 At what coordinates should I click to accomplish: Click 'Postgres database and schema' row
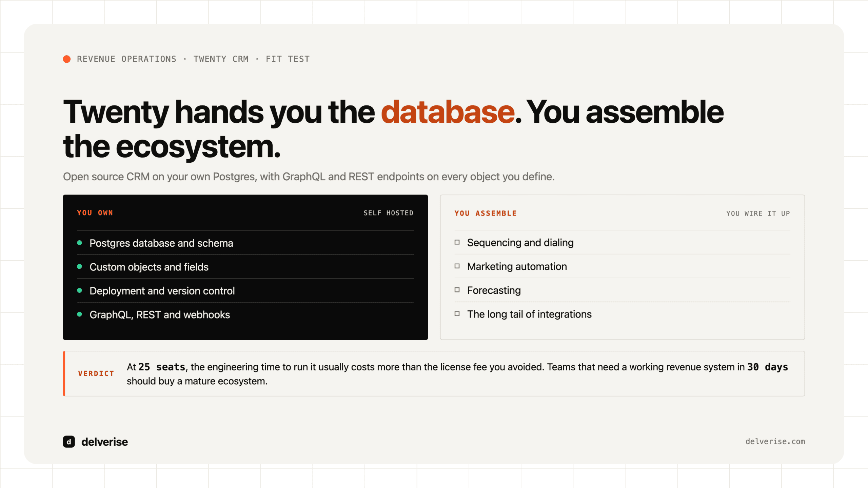click(x=245, y=243)
